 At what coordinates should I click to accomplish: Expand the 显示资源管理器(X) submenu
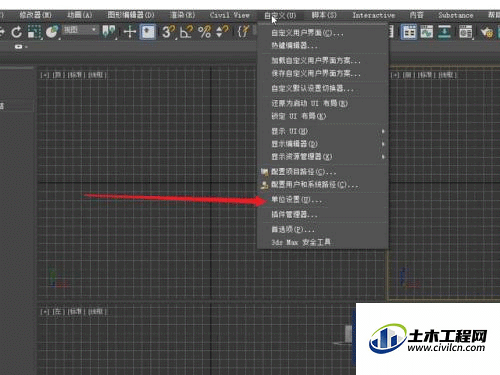(323, 157)
